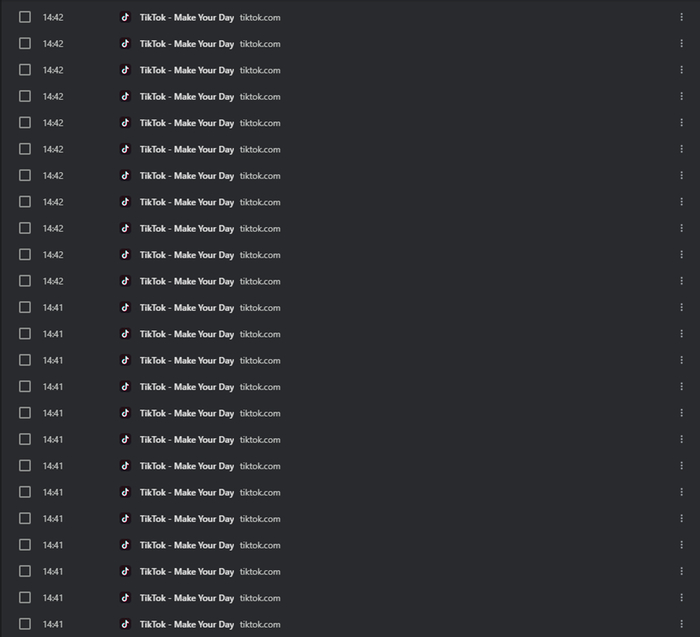
Task: Click the TikTok favicon of the first 14:41 entry
Action: coord(125,308)
